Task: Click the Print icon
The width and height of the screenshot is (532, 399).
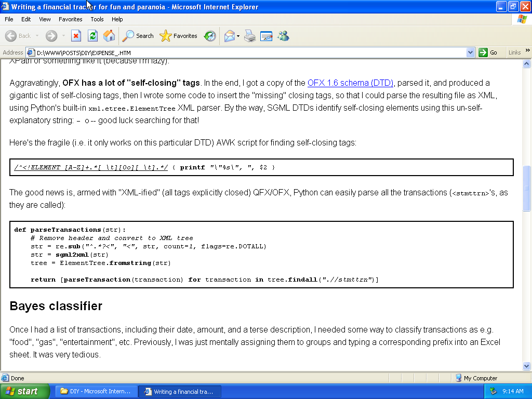Action: [x=250, y=36]
